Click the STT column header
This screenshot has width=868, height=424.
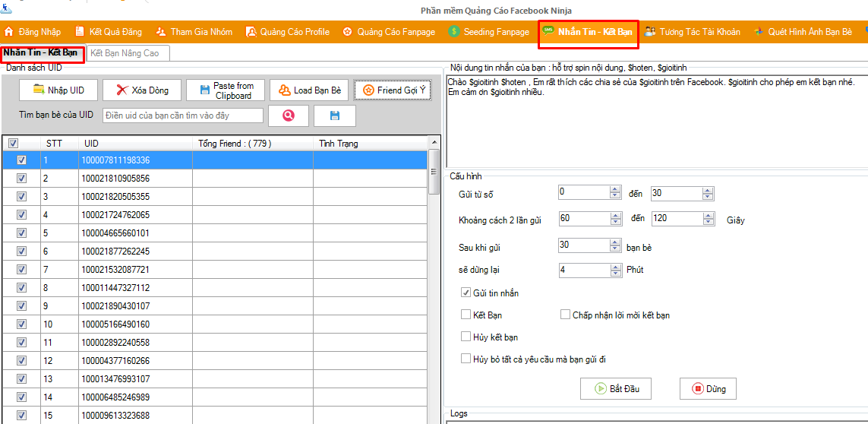point(60,144)
